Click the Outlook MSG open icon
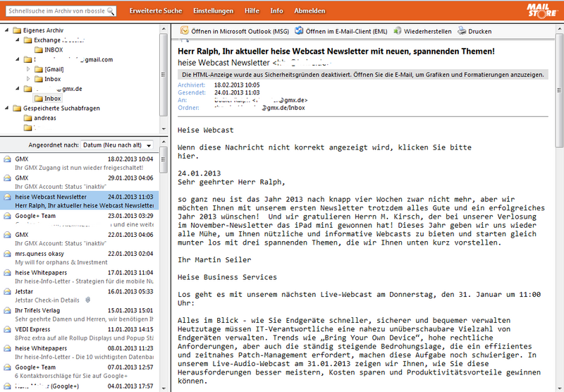The height and width of the screenshot is (392, 564). [x=185, y=31]
